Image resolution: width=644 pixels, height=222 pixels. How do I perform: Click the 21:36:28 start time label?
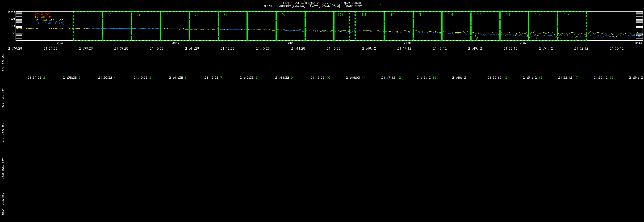point(15,49)
